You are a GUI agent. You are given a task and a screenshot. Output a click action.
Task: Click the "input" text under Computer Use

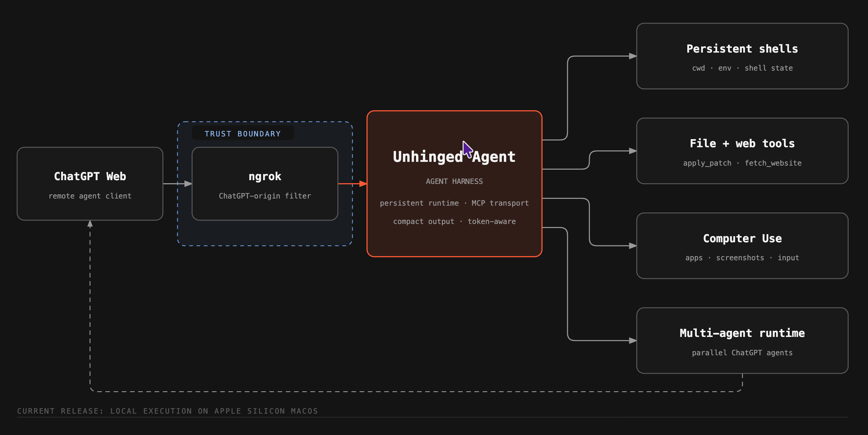pyautogui.click(x=788, y=258)
